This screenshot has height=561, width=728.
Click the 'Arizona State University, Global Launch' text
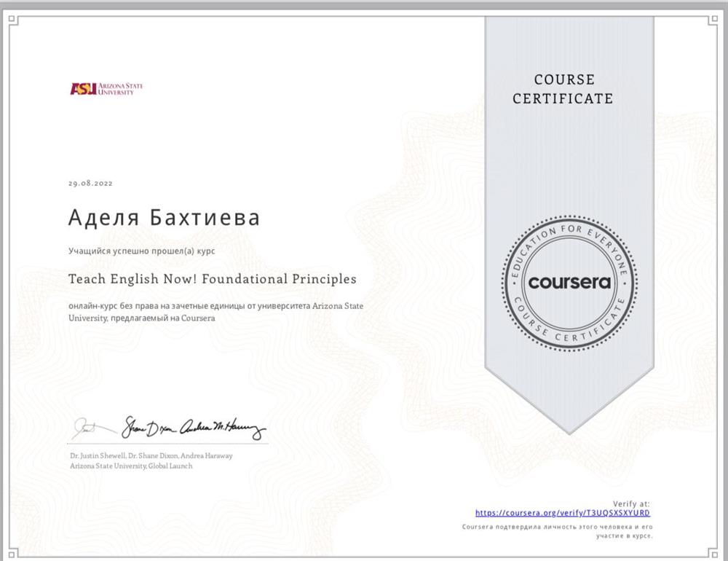click(131, 466)
